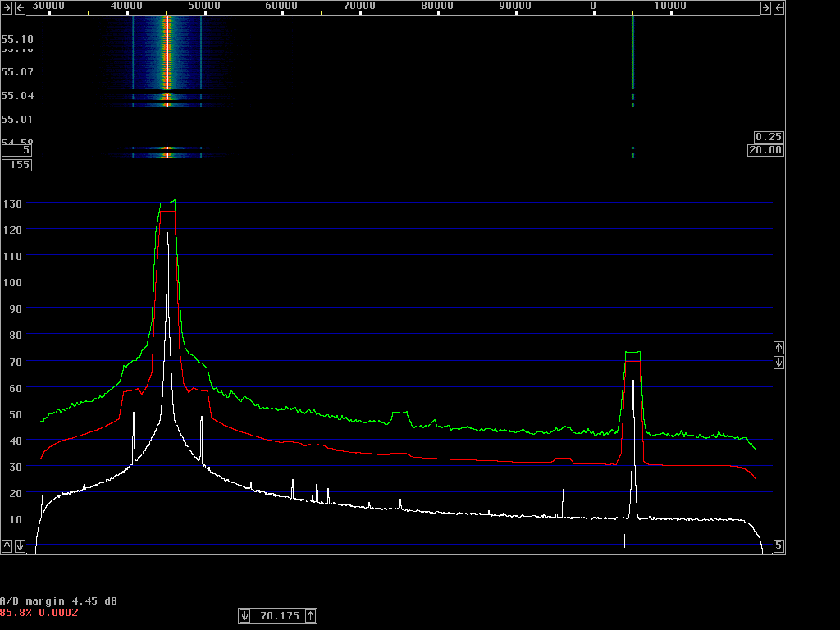The width and height of the screenshot is (840, 630).
Task: Click the right-arrow box at the frequency scale's left end
Action: (7, 7)
